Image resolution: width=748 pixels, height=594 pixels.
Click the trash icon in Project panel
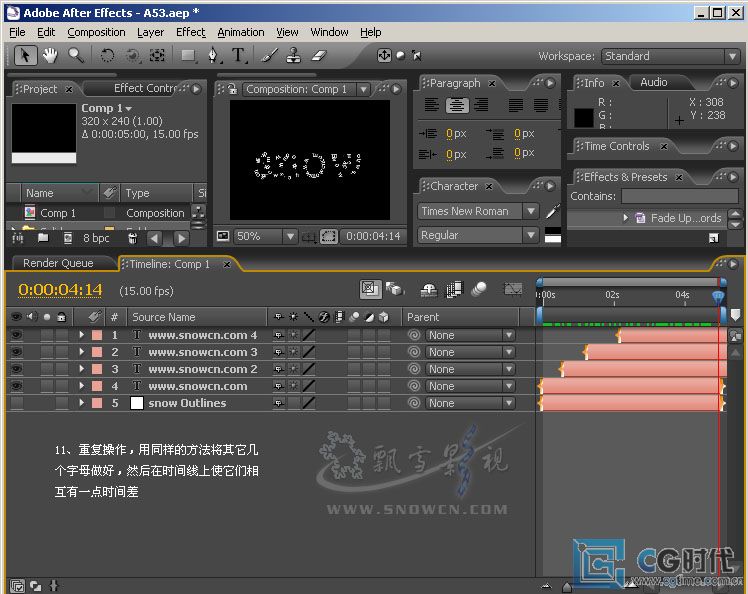[133, 238]
